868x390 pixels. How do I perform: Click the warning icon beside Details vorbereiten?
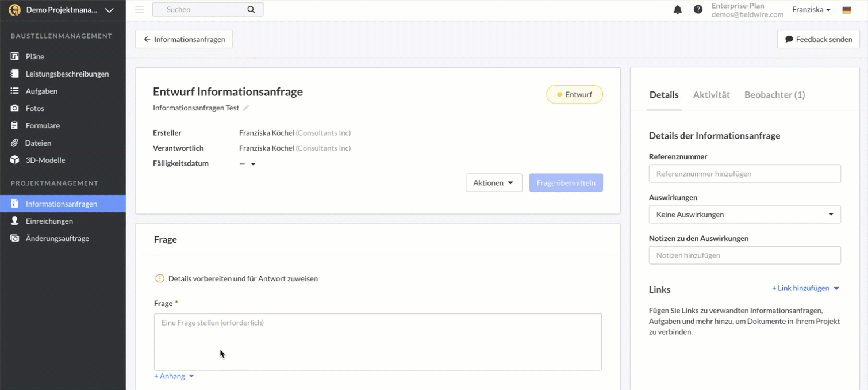[160, 278]
